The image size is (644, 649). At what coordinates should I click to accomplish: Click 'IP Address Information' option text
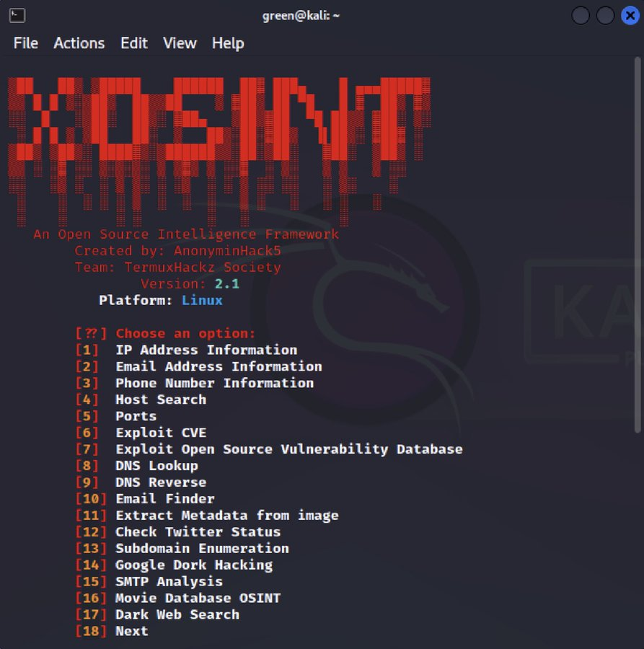[x=206, y=350]
